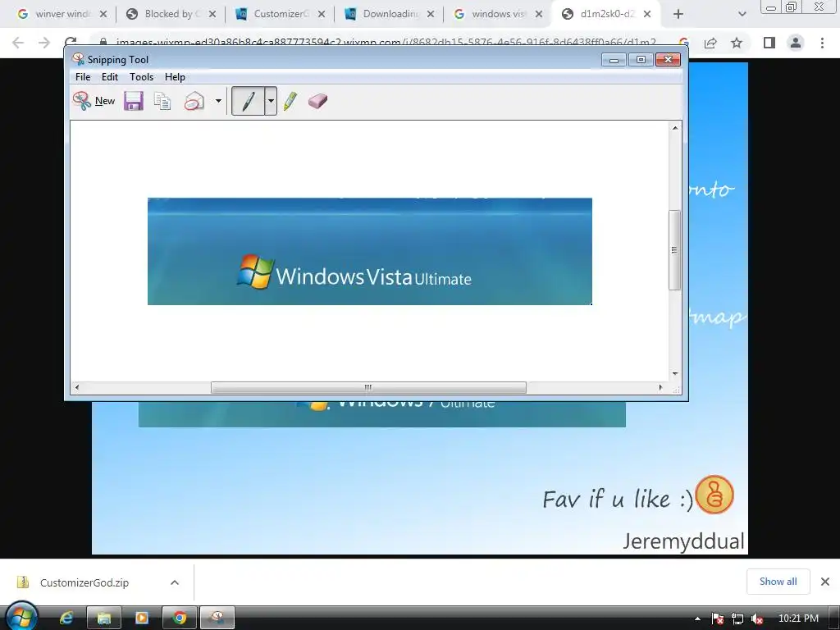Open the CustomizerGod.zip download
The width and height of the screenshot is (840, 630).
pos(83,582)
